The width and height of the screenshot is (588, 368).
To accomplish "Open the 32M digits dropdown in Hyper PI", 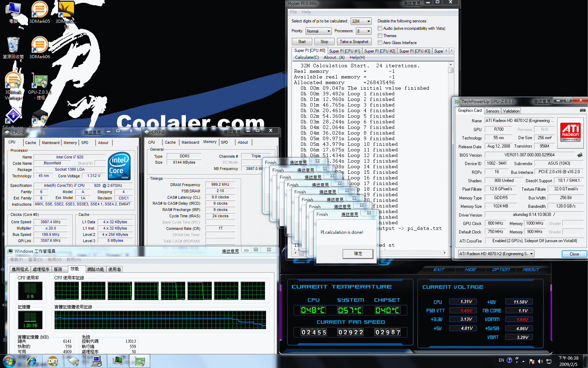I will point(361,21).
